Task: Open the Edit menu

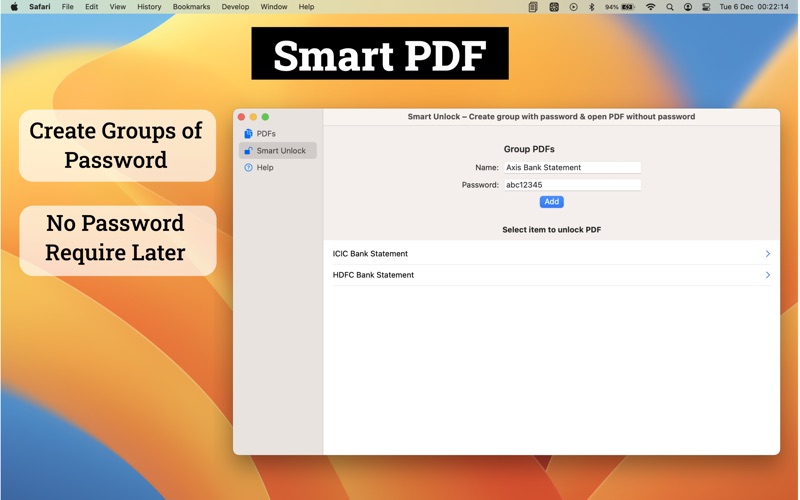Action: 91,7
